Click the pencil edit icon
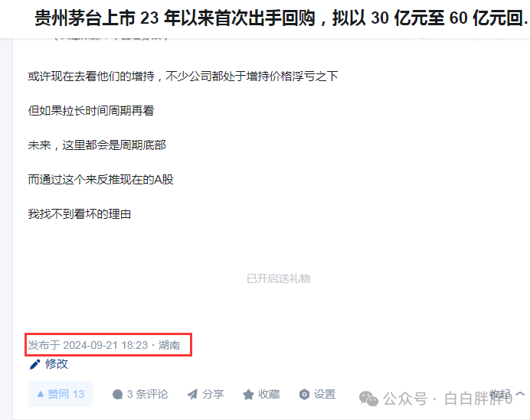Screen dimensions: 530x420 click(x=34, y=364)
